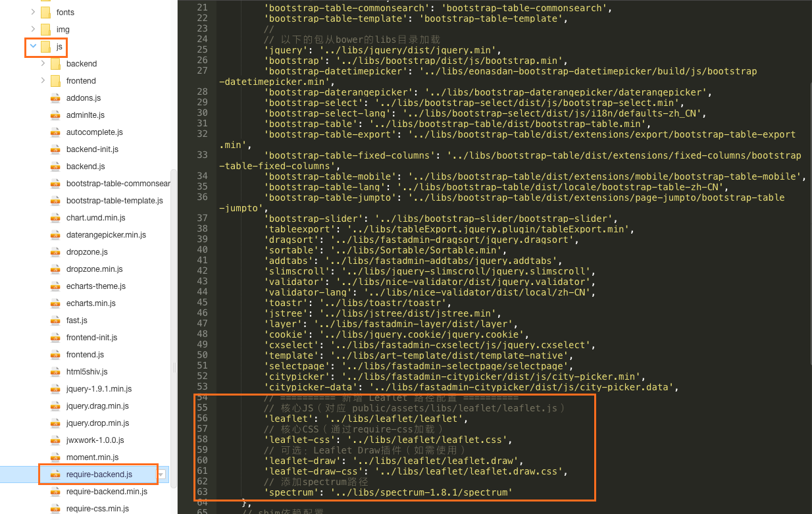Click the frontend.js file icon
The width and height of the screenshot is (812, 514).
tap(55, 354)
